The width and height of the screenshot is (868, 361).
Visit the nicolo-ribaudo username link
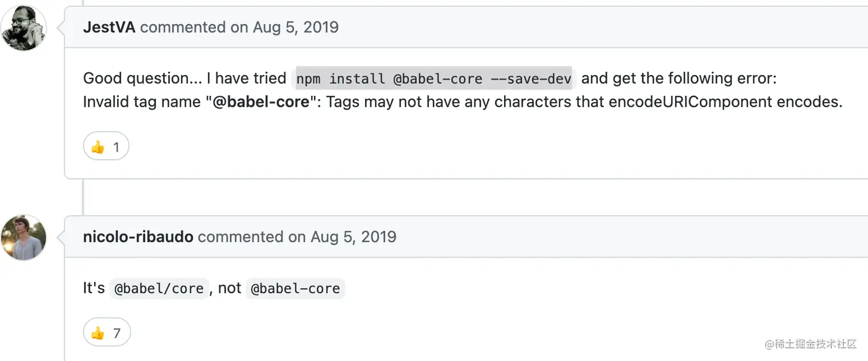coord(138,236)
